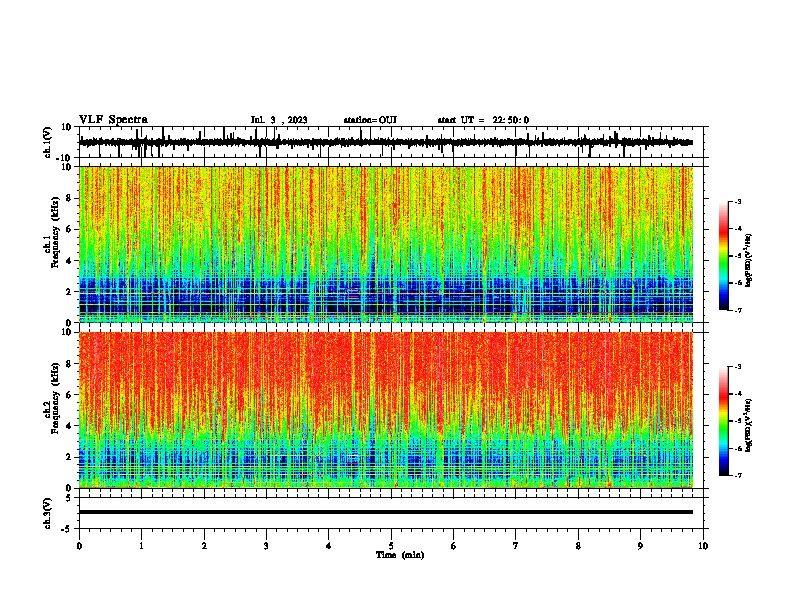Click time axis tick label '4'
This screenshot has width=792, height=612.
pos(329,546)
